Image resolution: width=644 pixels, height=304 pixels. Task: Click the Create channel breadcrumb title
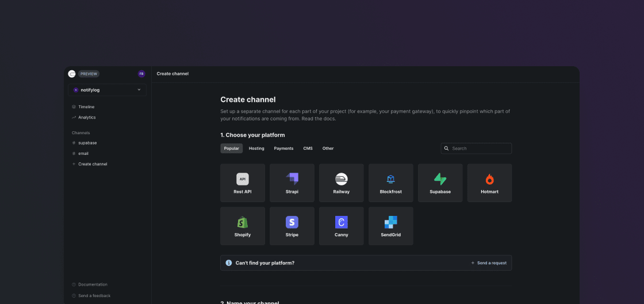click(172, 74)
